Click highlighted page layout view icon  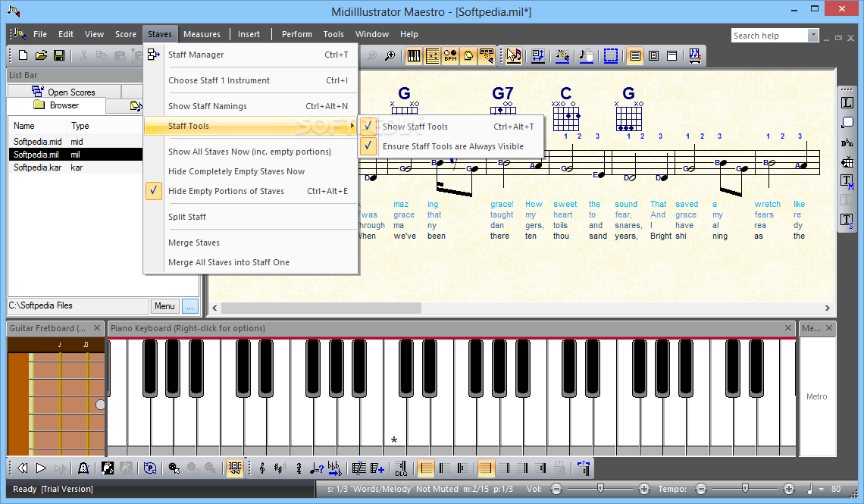pyautogui.click(x=635, y=55)
